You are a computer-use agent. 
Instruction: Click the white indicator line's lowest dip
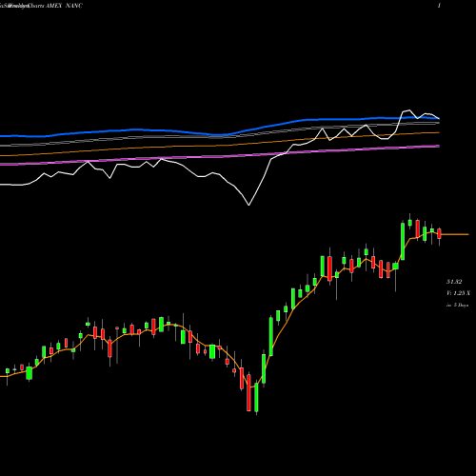[x=248, y=205]
